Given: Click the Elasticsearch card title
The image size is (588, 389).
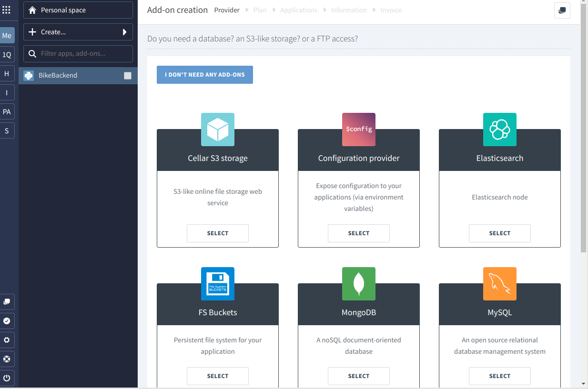Looking at the screenshot, I should [x=500, y=158].
